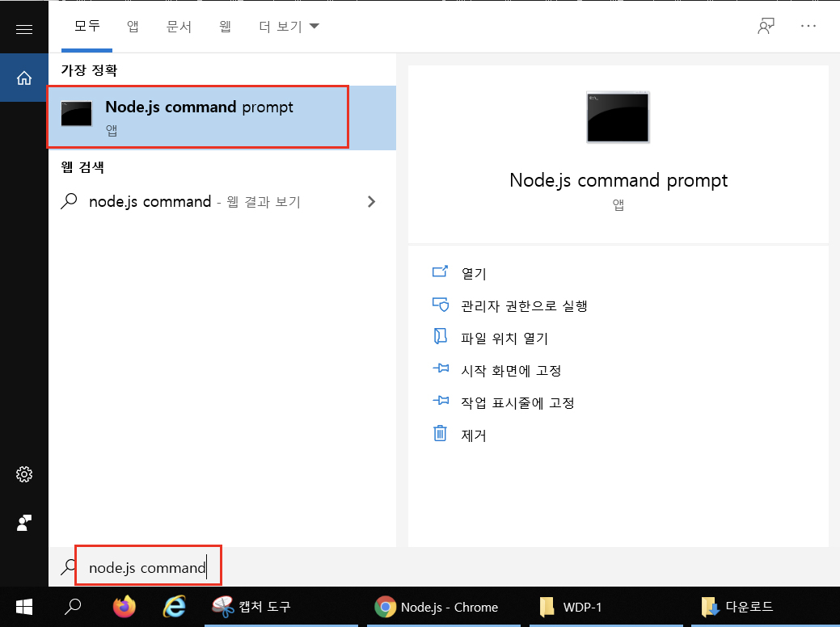This screenshot has width=840, height=627.
Task: Open the Settings gear in the sidebar
Action: point(24,474)
